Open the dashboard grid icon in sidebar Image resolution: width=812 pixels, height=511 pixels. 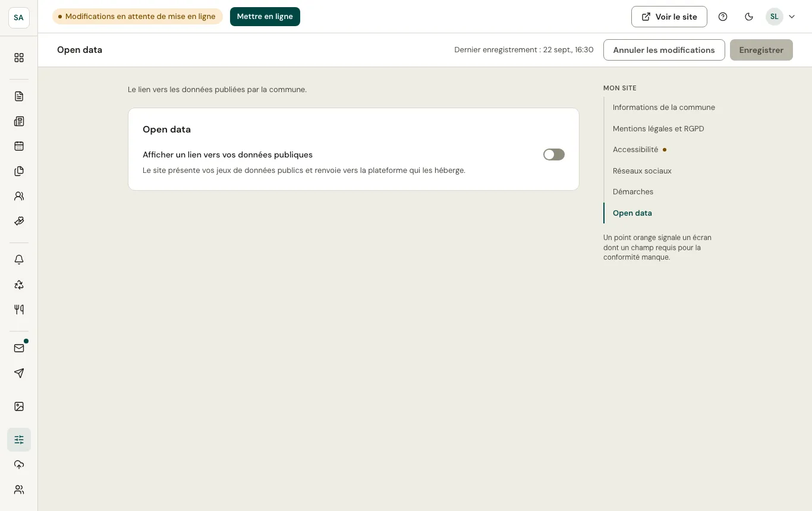(x=19, y=58)
